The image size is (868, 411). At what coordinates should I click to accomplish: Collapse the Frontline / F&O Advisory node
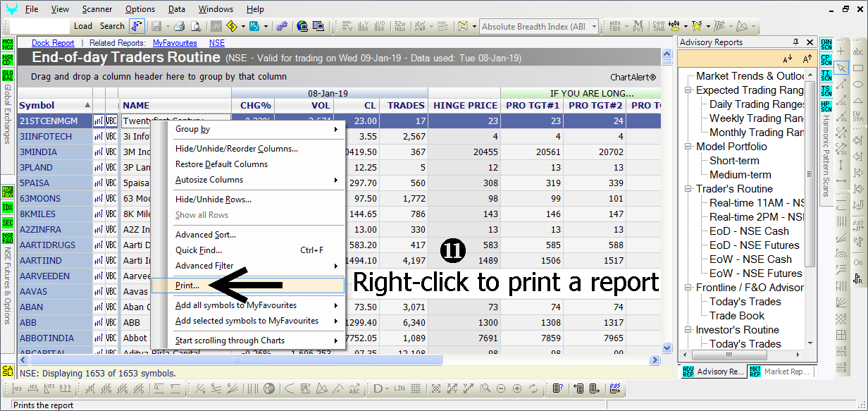click(688, 288)
